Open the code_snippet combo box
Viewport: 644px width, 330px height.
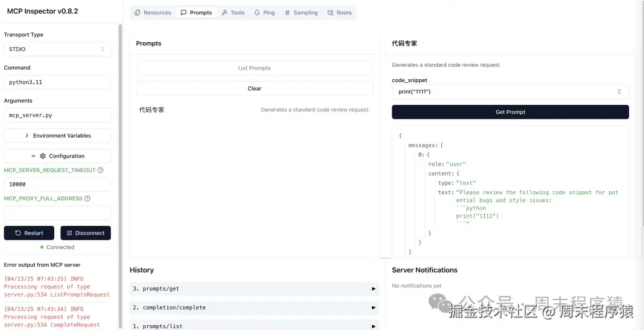(x=510, y=92)
